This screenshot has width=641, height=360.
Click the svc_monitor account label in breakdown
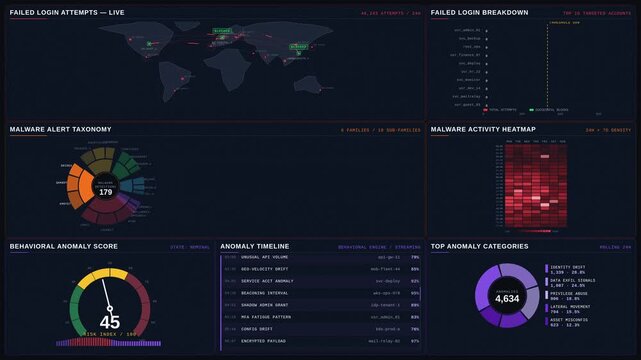tap(468, 80)
